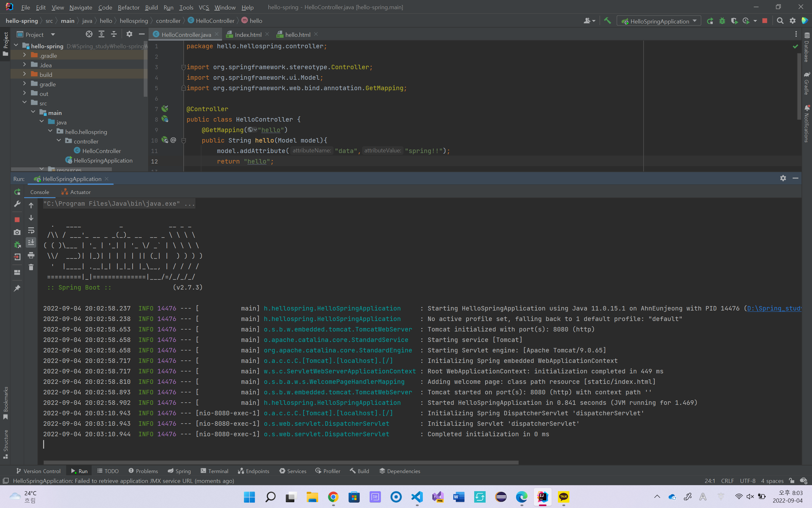Viewport: 812px width, 508px height.
Task: Toggle soft-wrap in console
Action: tap(31, 231)
